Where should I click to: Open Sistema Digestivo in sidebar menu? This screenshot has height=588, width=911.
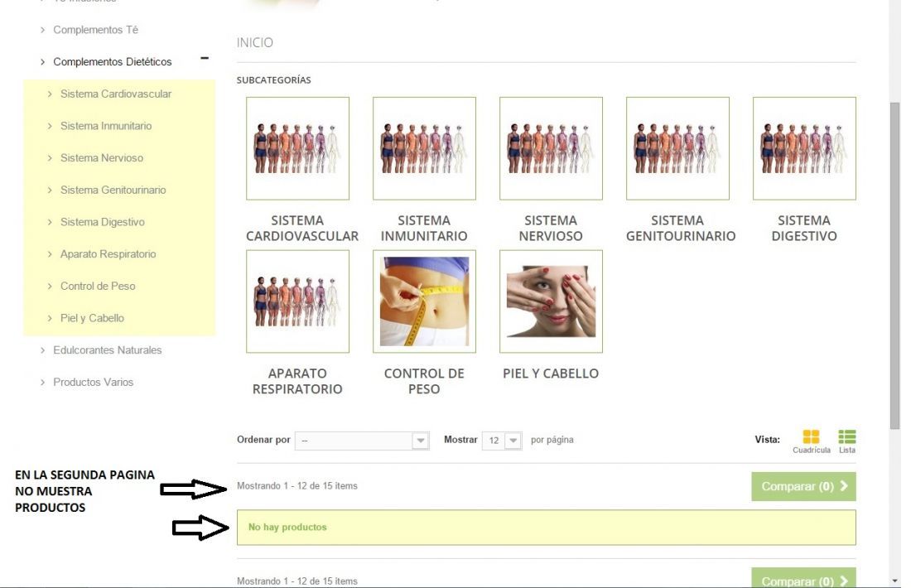(x=102, y=221)
